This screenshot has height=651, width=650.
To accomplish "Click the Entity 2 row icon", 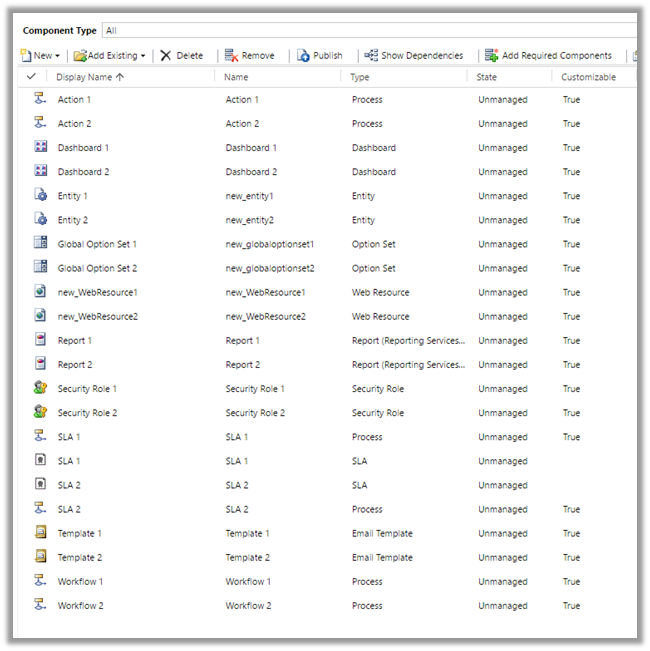I will (41, 220).
